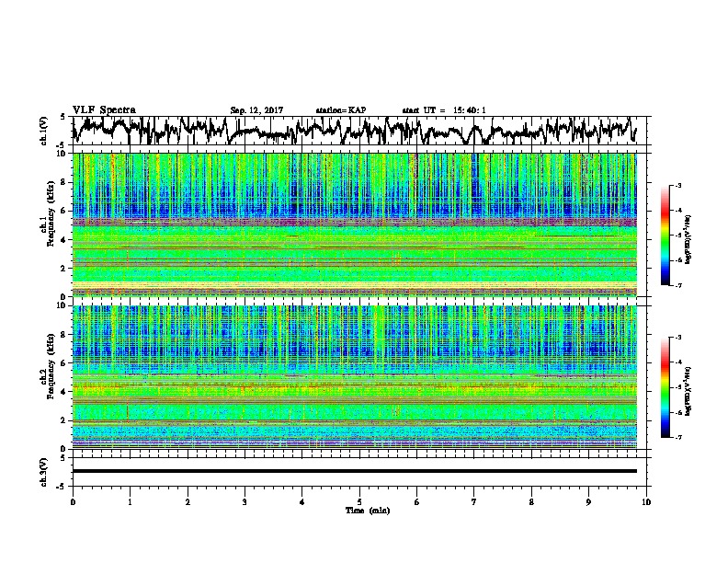This screenshot has height=563, width=728.
Task: Click time axis tick label "7" minutes
Action: coord(474,502)
